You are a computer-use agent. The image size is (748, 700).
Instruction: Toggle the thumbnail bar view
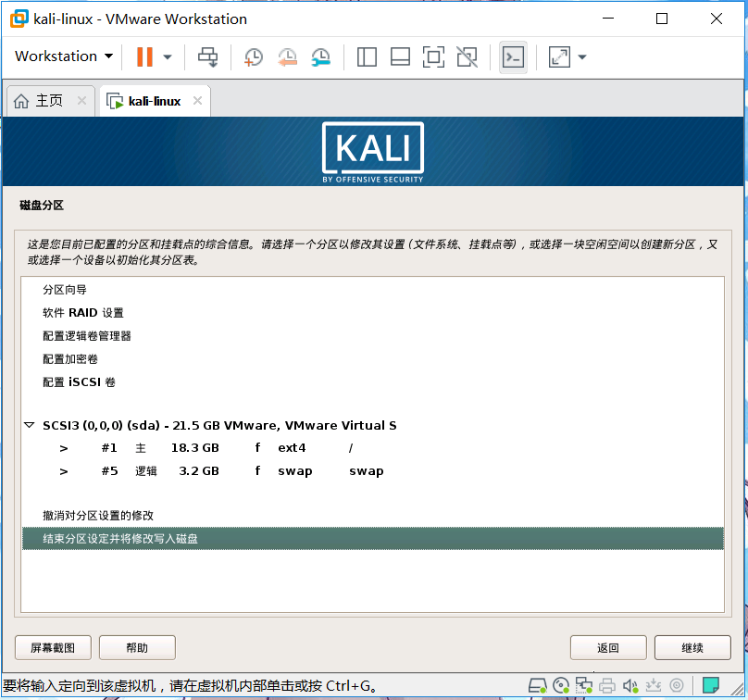point(400,56)
